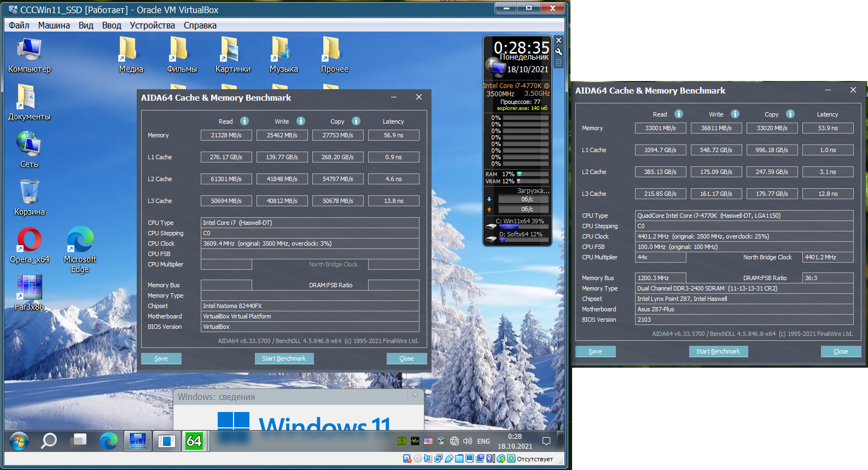Open the Far3x86 desktop shortcut

29,288
